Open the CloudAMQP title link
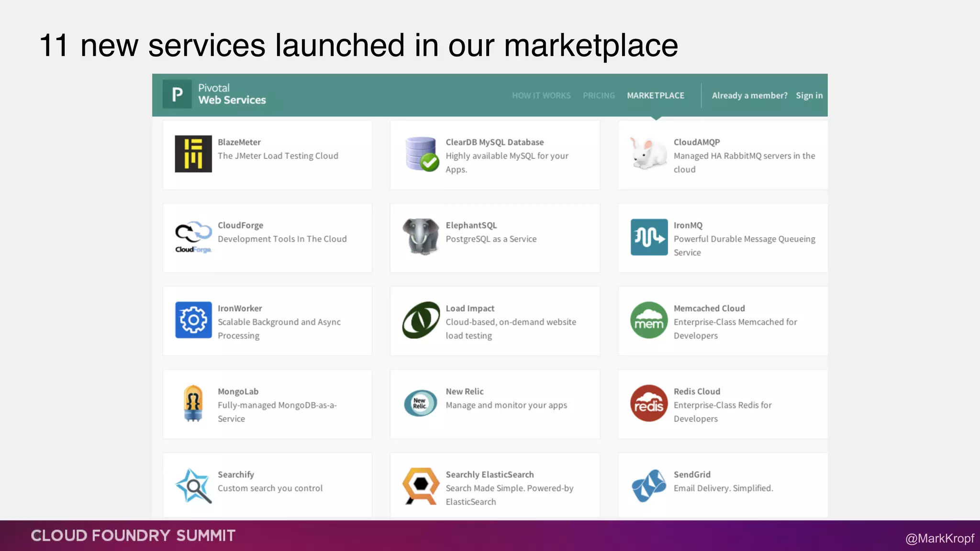 coord(697,142)
